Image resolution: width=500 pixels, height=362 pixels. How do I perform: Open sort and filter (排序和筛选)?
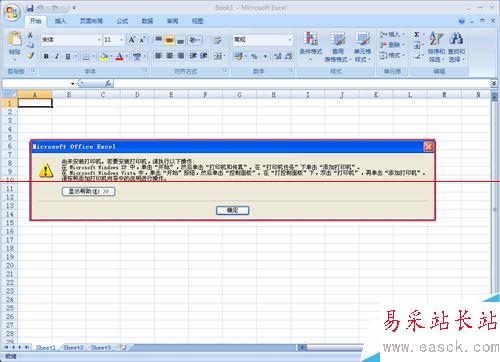436,47
